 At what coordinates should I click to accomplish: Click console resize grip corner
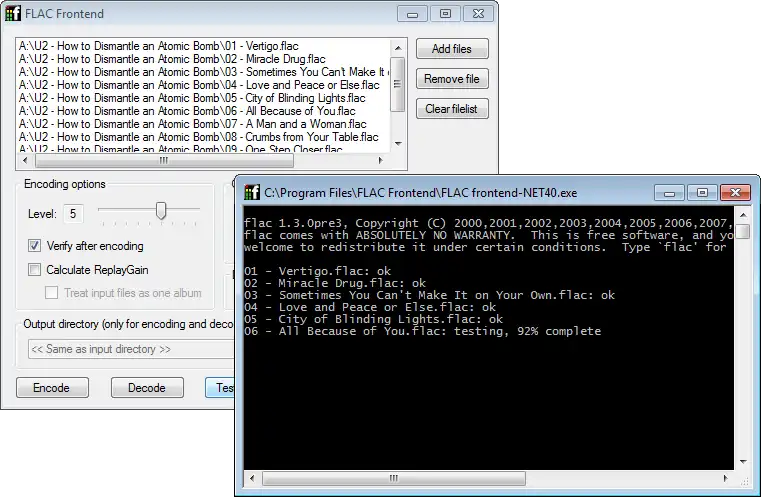click(x=744, y=480)
